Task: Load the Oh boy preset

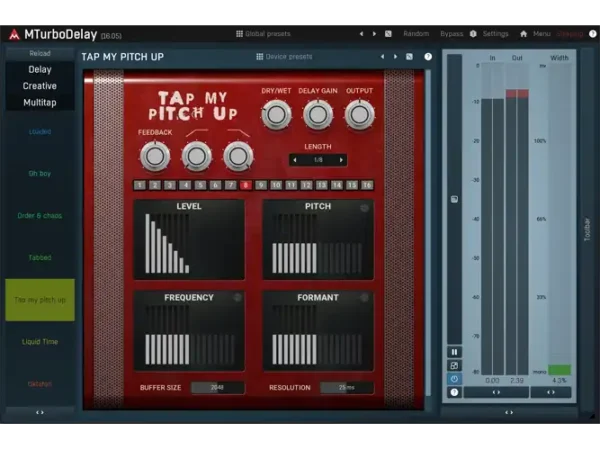Action: click(40, 174)
